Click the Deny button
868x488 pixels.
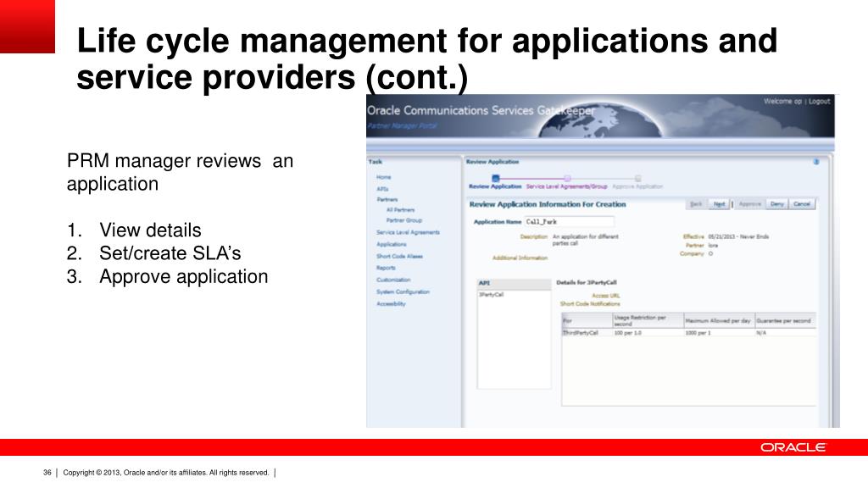777,204
